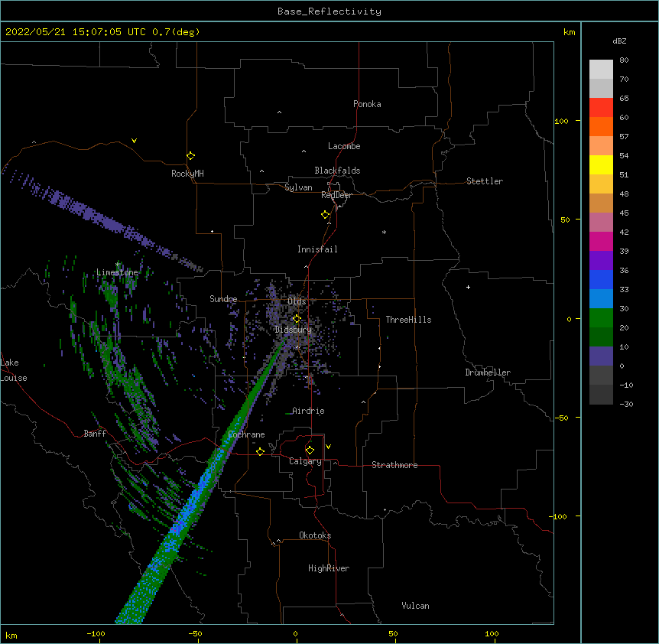Screen dimensions: 659x644
Task: Select the white asterisk above Limestone label
Action: (117, 265)
